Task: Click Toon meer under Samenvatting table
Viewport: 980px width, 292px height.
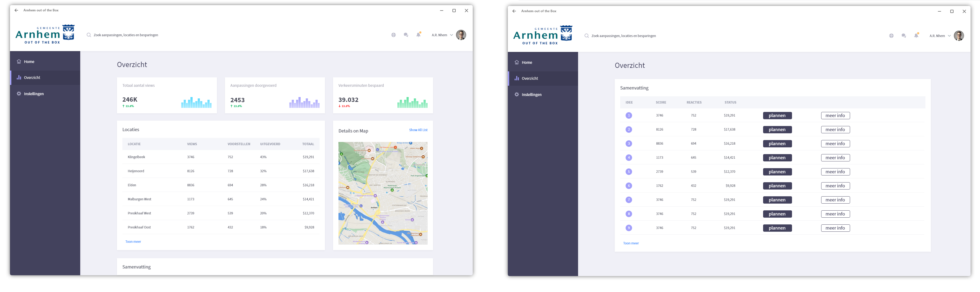Action: [x=631, y=243]
